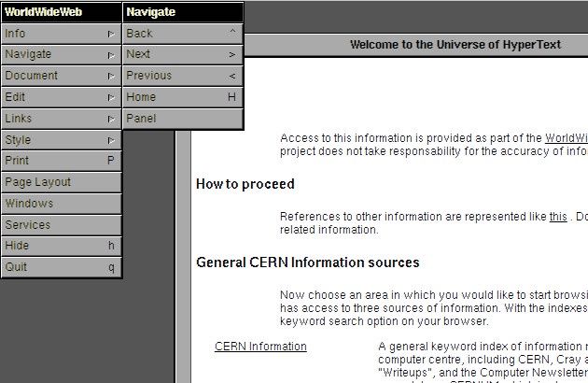Select Page Layout from the menu
This screenshot has width=588, height=383.
click(61, 182)
